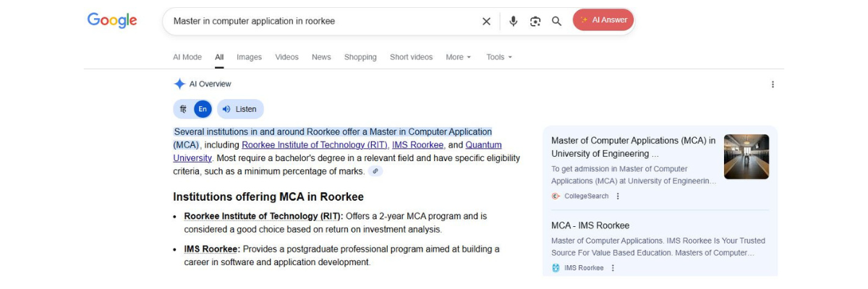The image size is (868, 289).
Task: Switch to the Images tab
Action: [x=249, y=57]
